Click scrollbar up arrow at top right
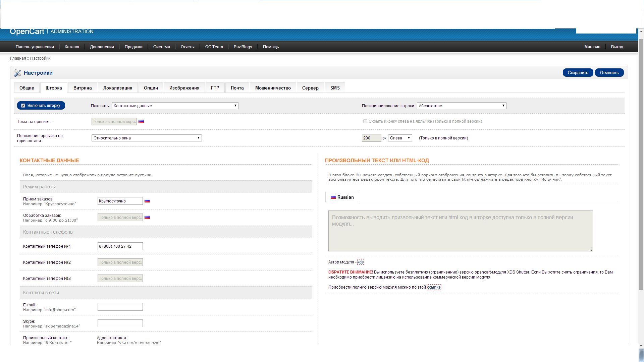 (641, 32)
